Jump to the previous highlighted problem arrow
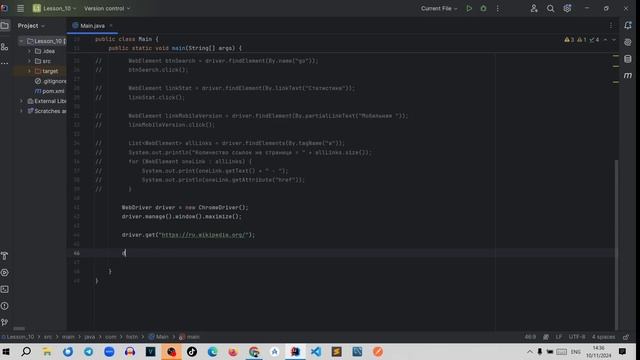This screenshot has height=360, width=640. click(x=605, y=40)
